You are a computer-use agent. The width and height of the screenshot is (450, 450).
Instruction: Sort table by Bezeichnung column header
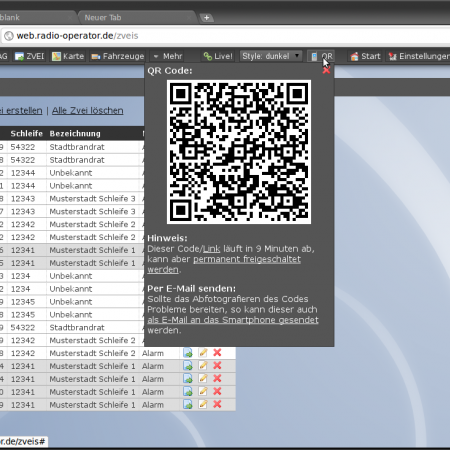75,134
